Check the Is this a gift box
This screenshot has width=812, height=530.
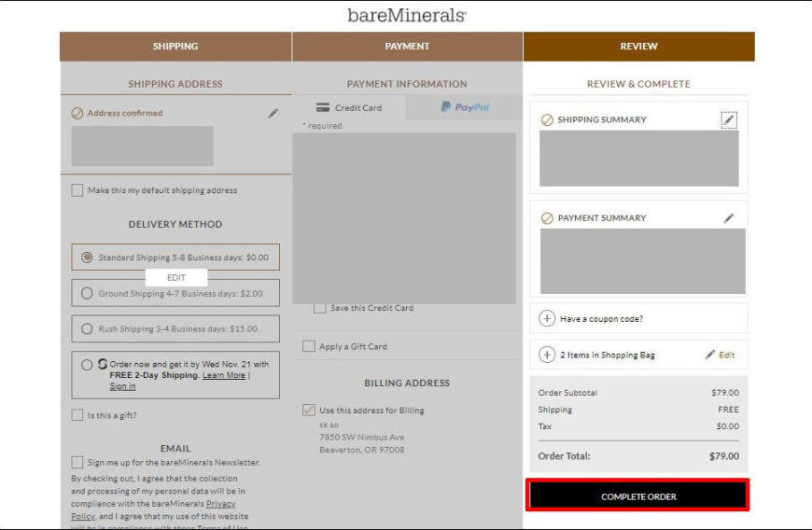pos(77,415)
